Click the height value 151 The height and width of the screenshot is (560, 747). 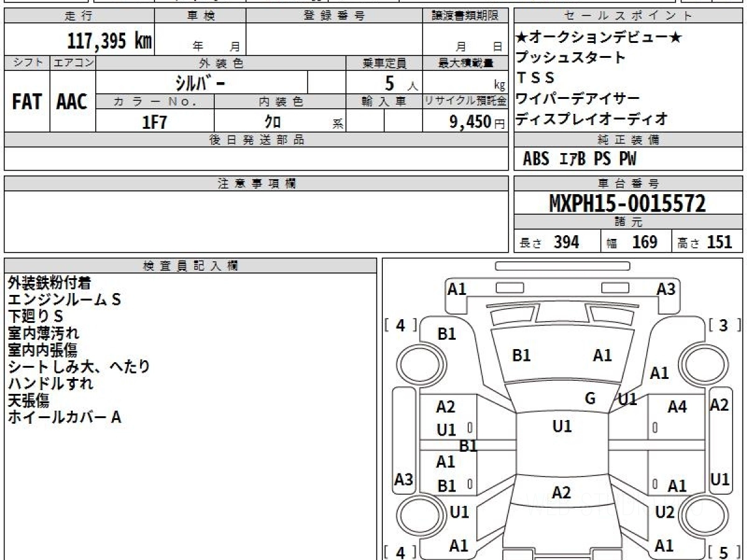720,243
